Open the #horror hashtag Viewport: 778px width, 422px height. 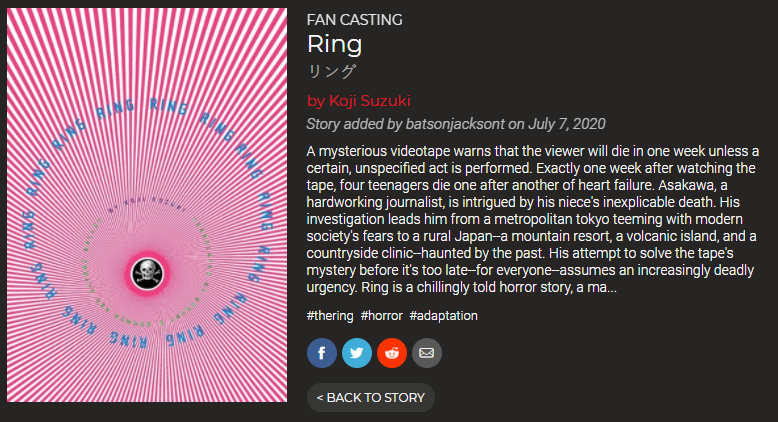tap(382, 316)
